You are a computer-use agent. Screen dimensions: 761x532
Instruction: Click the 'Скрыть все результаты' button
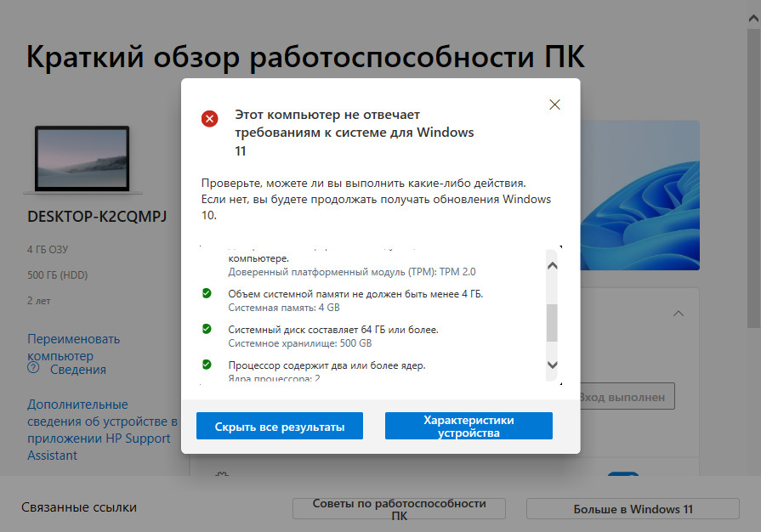(280, 427)
